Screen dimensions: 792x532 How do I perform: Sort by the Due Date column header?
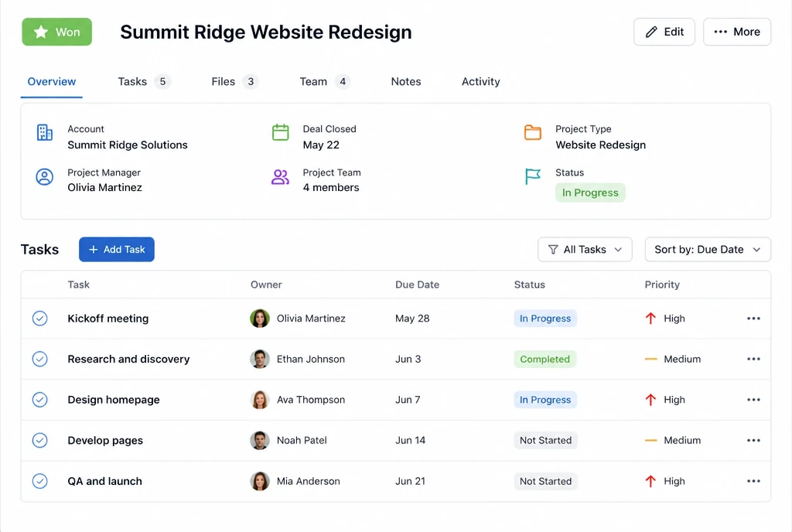click(417, 285)
